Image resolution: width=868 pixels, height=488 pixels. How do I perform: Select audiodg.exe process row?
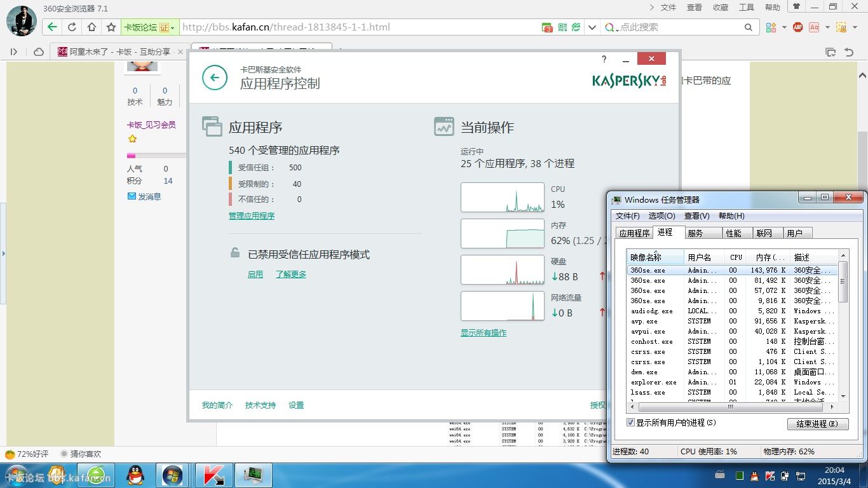[732, 311]
